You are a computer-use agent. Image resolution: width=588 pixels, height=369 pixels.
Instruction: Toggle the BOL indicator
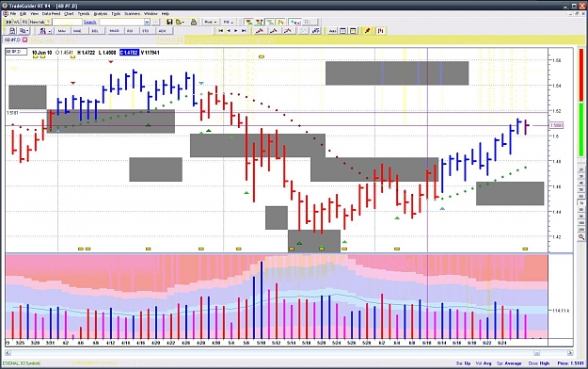pyautogui.click(x=95, y=31)
